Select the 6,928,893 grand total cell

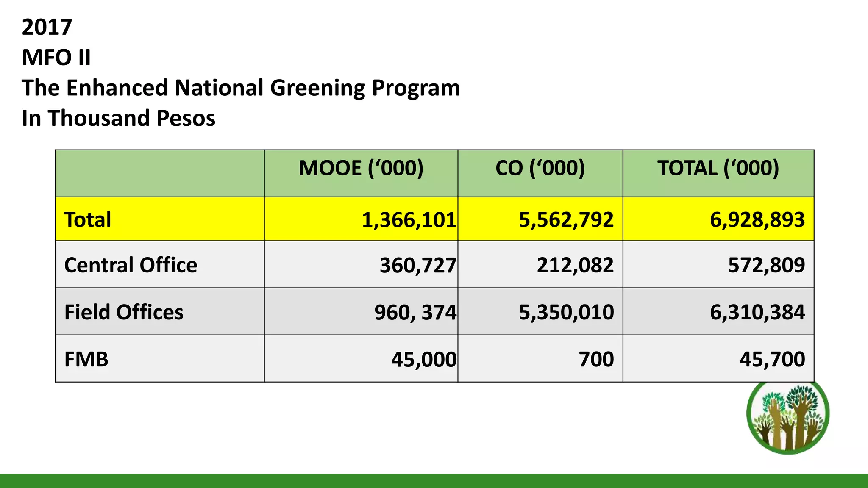tap(757, 220)
